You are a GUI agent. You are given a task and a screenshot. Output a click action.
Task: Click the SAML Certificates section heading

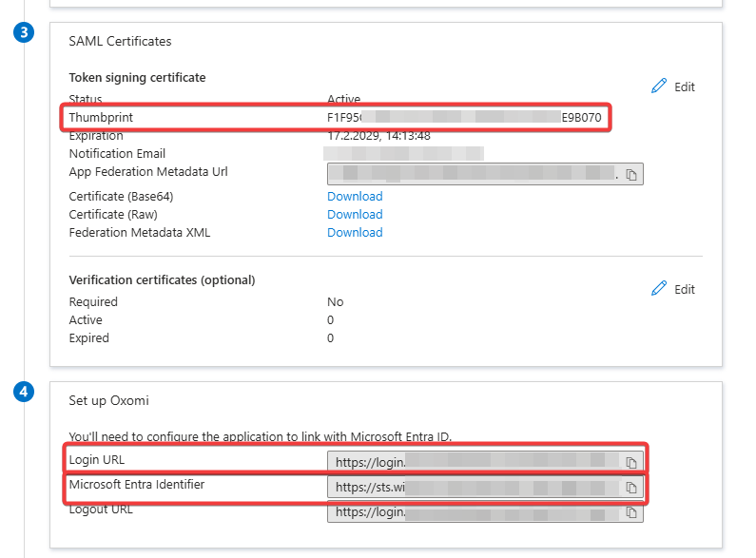(120, 42)
